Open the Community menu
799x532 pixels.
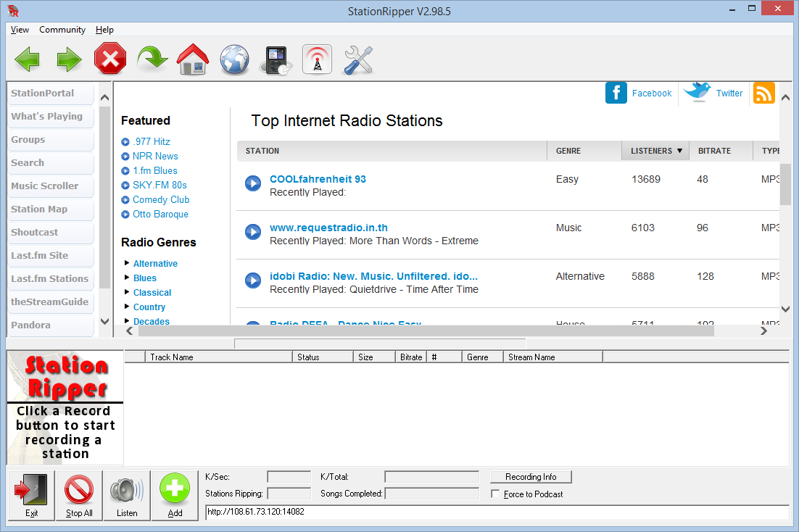pos(62,30)
